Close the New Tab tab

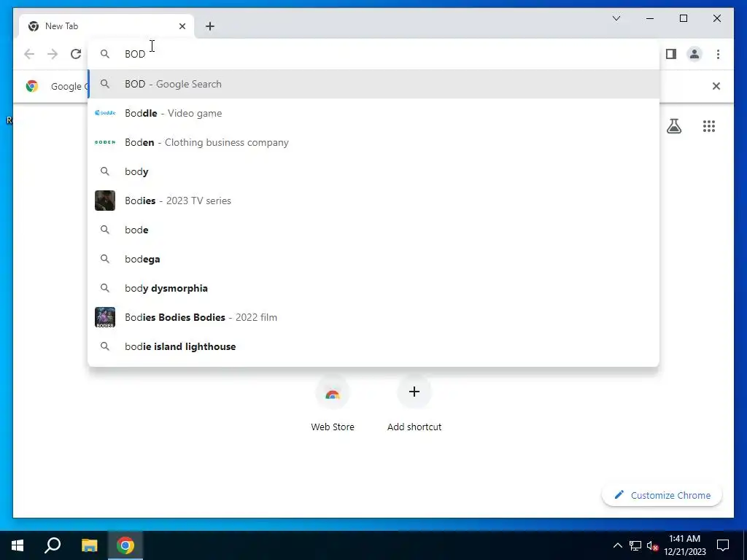pos(182,26)
